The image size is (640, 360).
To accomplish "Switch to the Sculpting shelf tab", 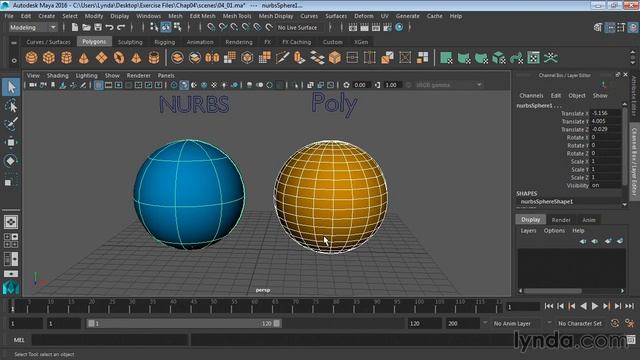I will pos(130,42).
